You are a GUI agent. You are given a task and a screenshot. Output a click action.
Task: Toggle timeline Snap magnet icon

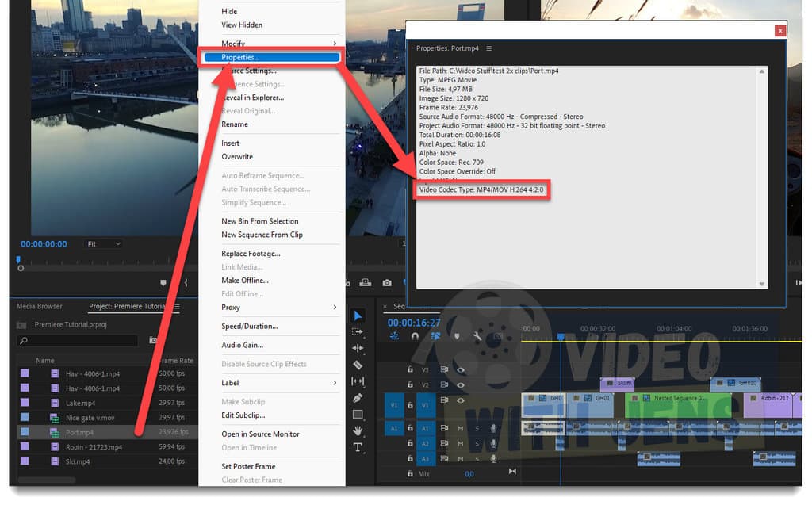415,336
